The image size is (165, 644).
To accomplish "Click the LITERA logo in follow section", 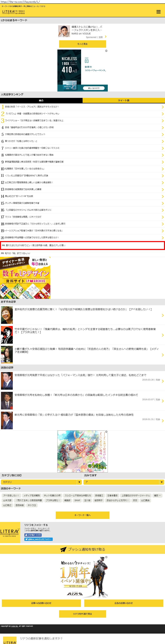I will pos(10,532).
